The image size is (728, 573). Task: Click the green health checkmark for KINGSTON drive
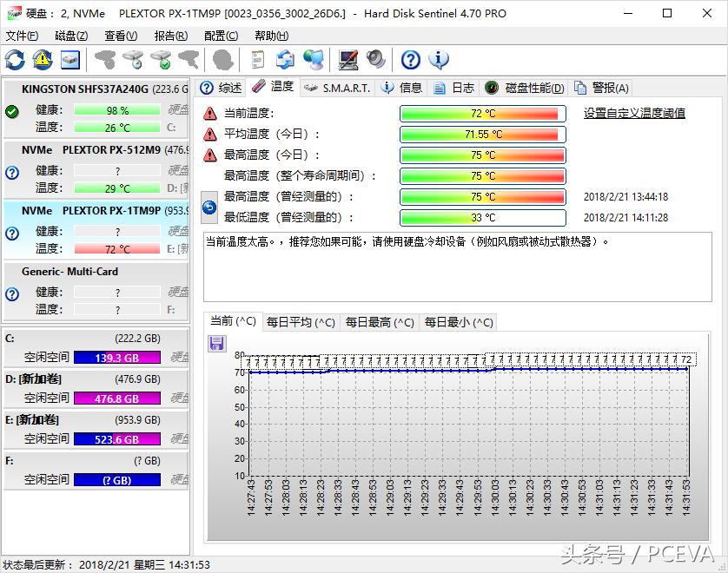pos(12,111)
